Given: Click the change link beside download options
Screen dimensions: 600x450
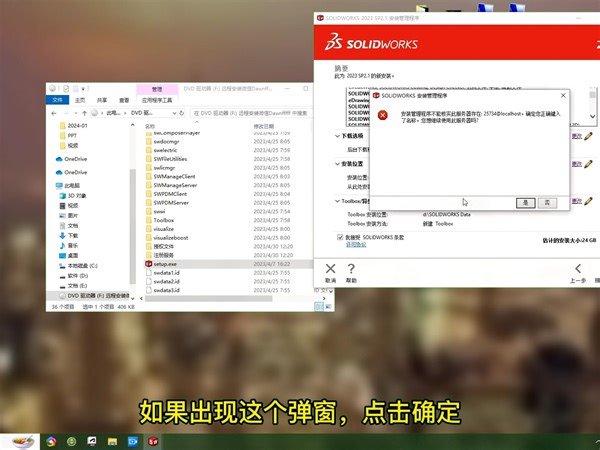Looking at the screenshot, I should click(577, 136).
